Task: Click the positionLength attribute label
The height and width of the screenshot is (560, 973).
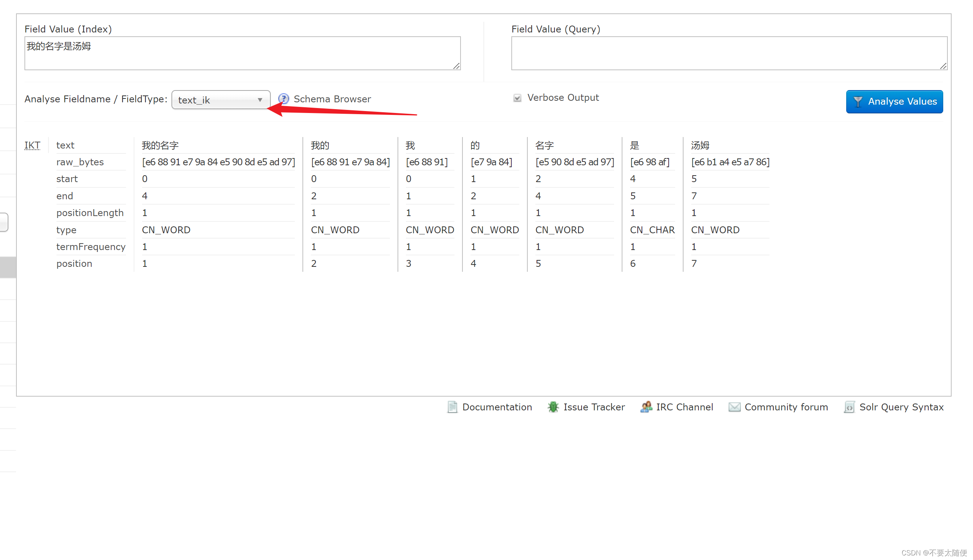Action: pos(90,213)
